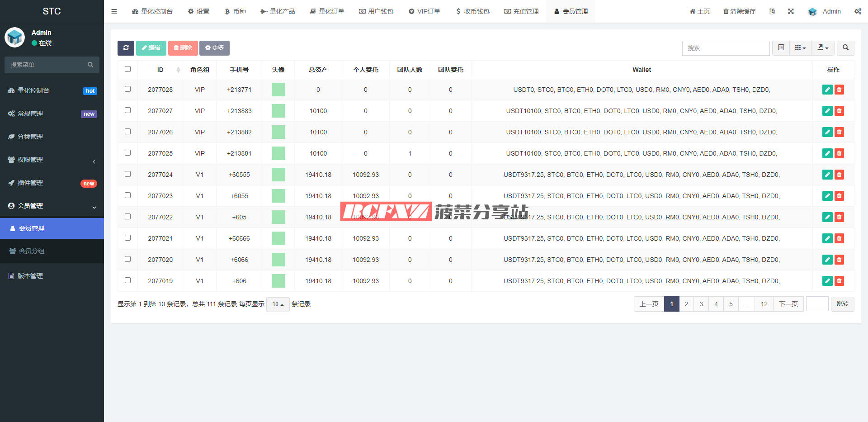Viewport: 868px width, 422px height.
Task: Click the green edit icon for ID 2077028
Action: [x=827, y=90]
